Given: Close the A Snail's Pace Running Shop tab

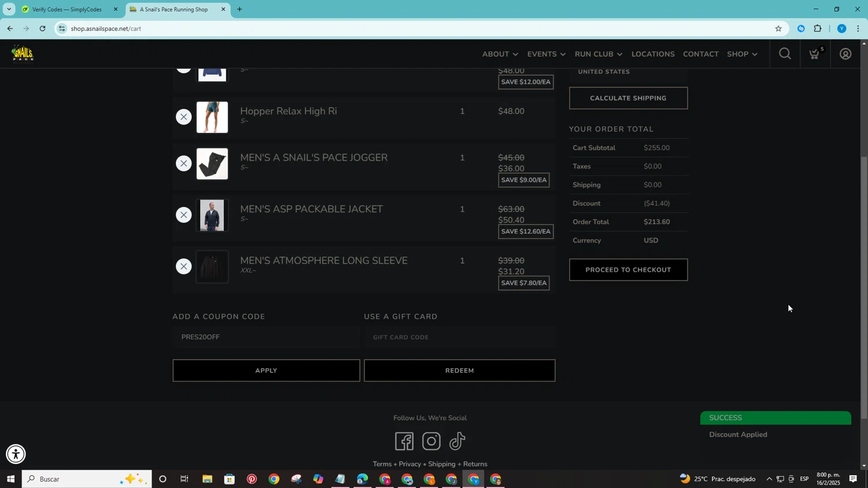Looking at the screenshot, I should click(223, 9).
